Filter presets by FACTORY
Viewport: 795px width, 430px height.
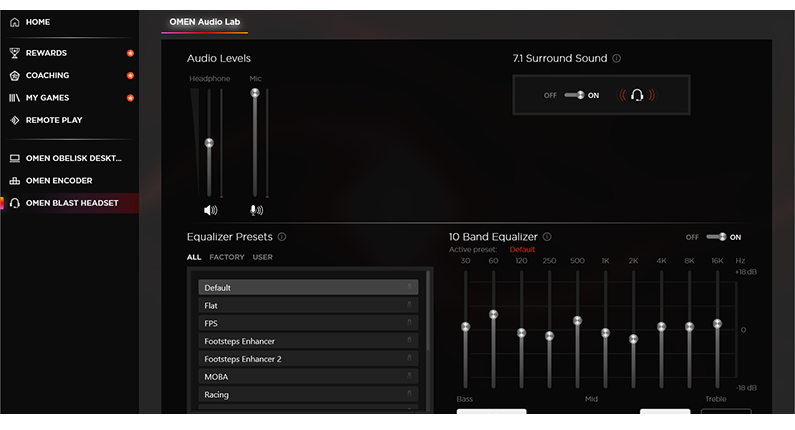tap(227, 257)
